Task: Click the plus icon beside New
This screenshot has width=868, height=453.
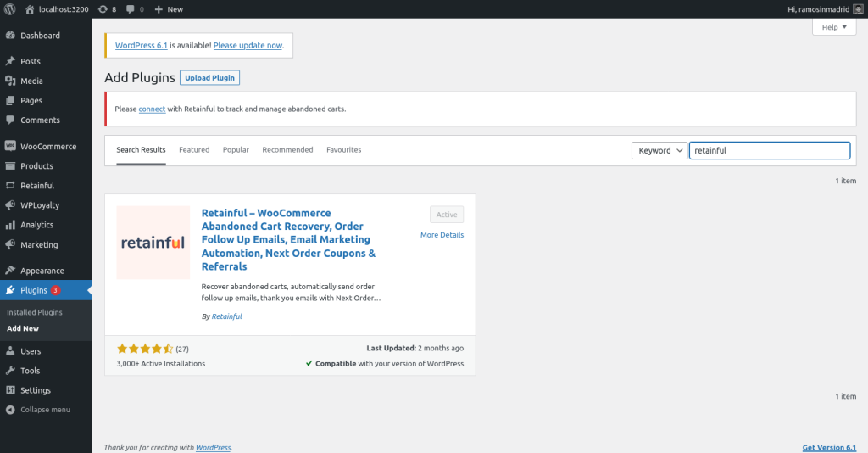Action: [159, 9]
